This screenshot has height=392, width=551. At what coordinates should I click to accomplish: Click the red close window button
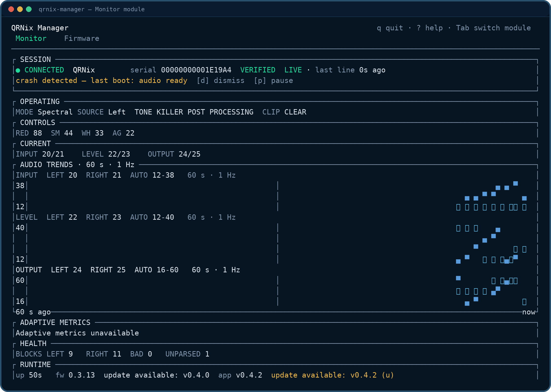coord(11,9)
